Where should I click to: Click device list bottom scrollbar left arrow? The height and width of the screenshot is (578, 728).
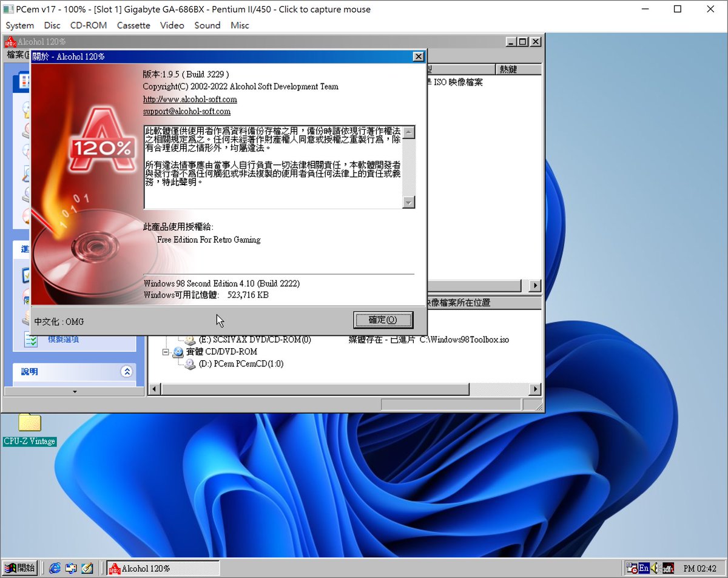(x=155, y=389)
